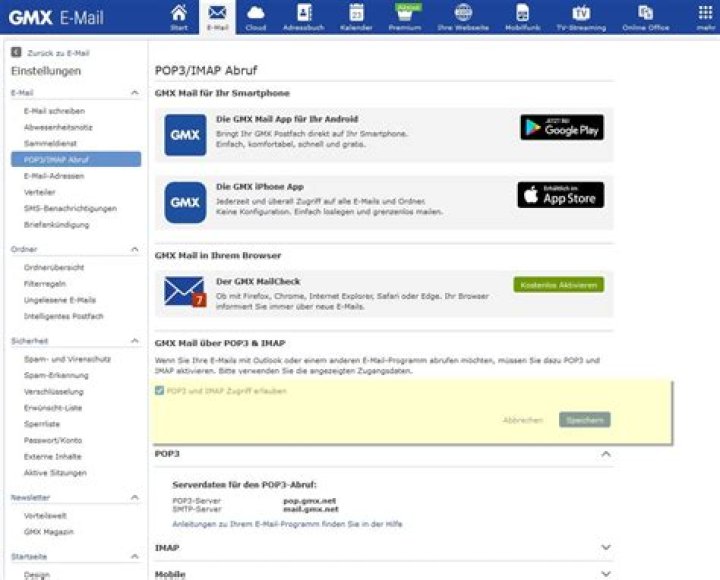This screenshot has height=580, width=720.
Task: Open E-Mail-Adressen settings
Action: 54,176
